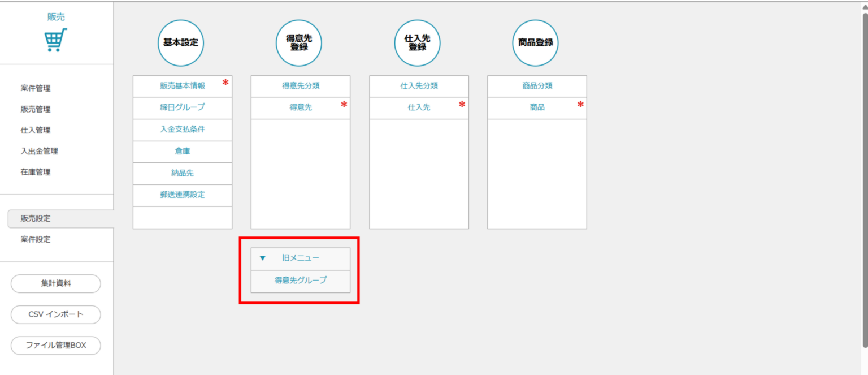Screen dimensions: 868x375
Task: Click the 得意先登録 circle icon
Action: (299, 43)
